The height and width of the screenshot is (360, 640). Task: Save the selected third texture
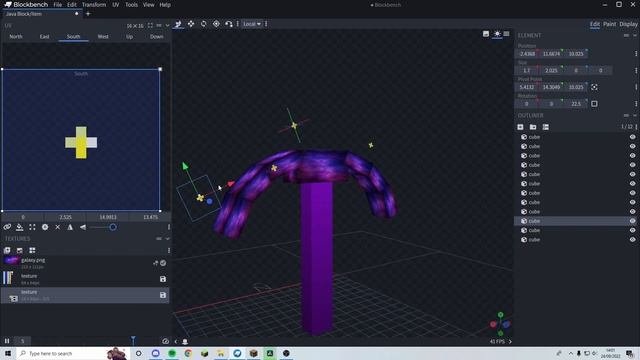[163, 295]
